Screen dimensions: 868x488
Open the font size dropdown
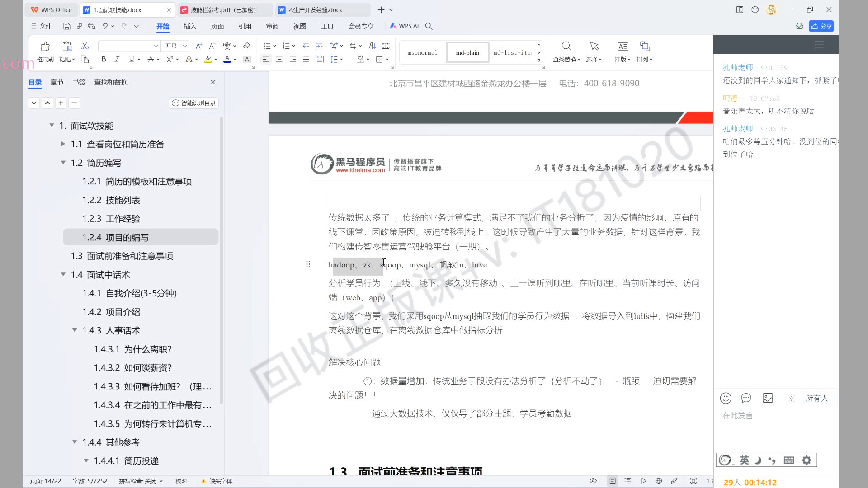184,46
